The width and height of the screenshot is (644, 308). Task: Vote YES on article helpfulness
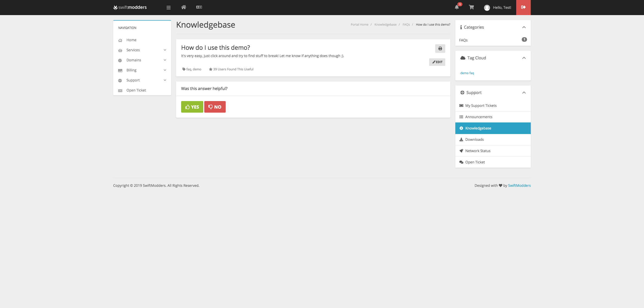point(192,107)
